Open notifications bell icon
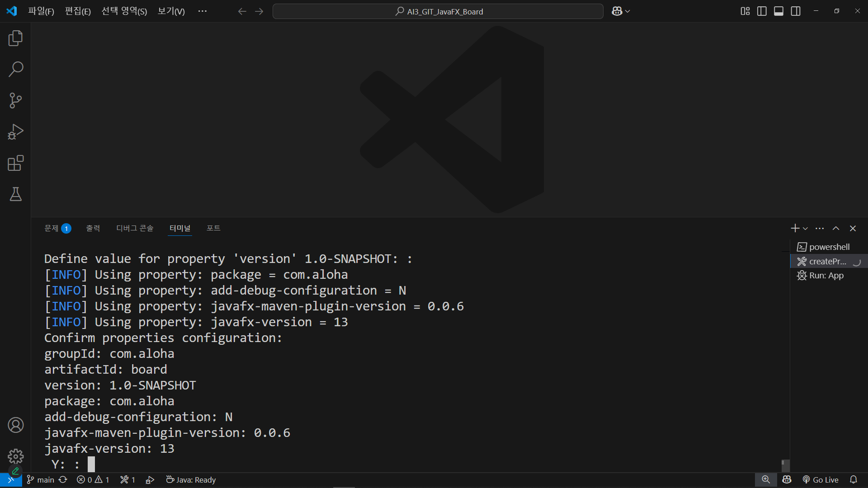Screen dimensions: 868x488 pyautogui.click(x=854, y=480)
